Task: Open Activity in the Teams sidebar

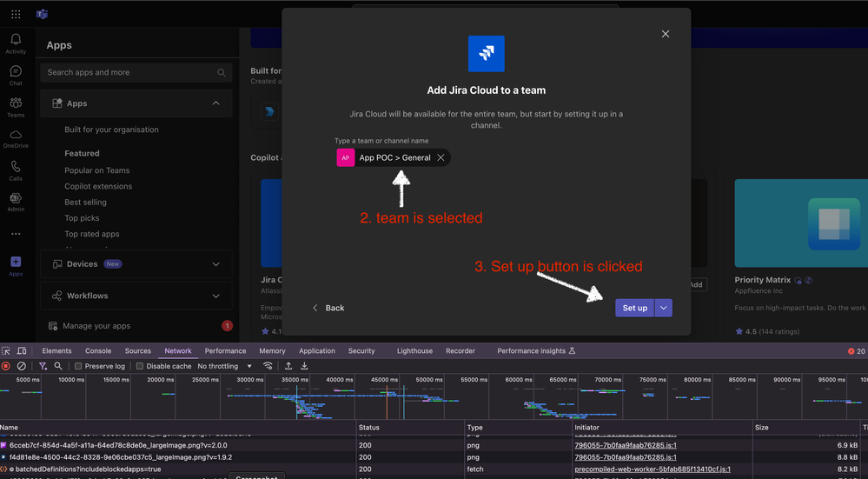Action: (16, 43)
